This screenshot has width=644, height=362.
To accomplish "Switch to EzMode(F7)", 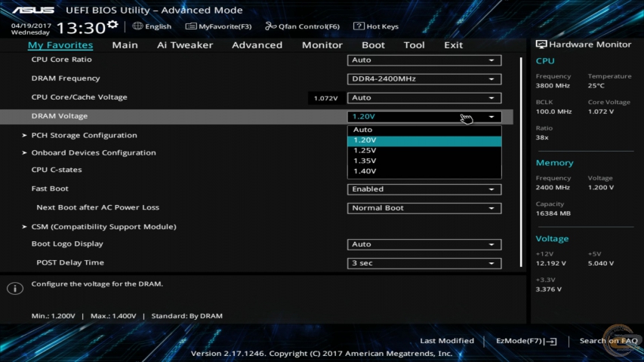I will point(526,341).
